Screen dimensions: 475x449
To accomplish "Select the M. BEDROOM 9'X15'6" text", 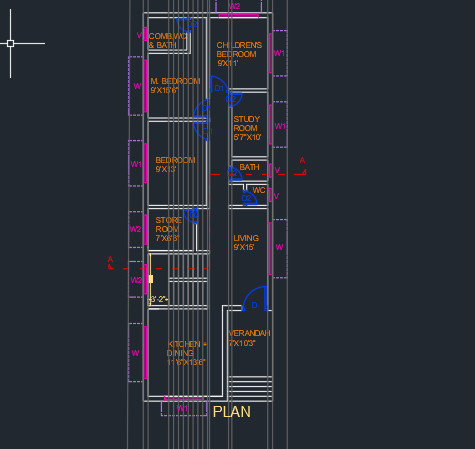I will click(175, 86).
